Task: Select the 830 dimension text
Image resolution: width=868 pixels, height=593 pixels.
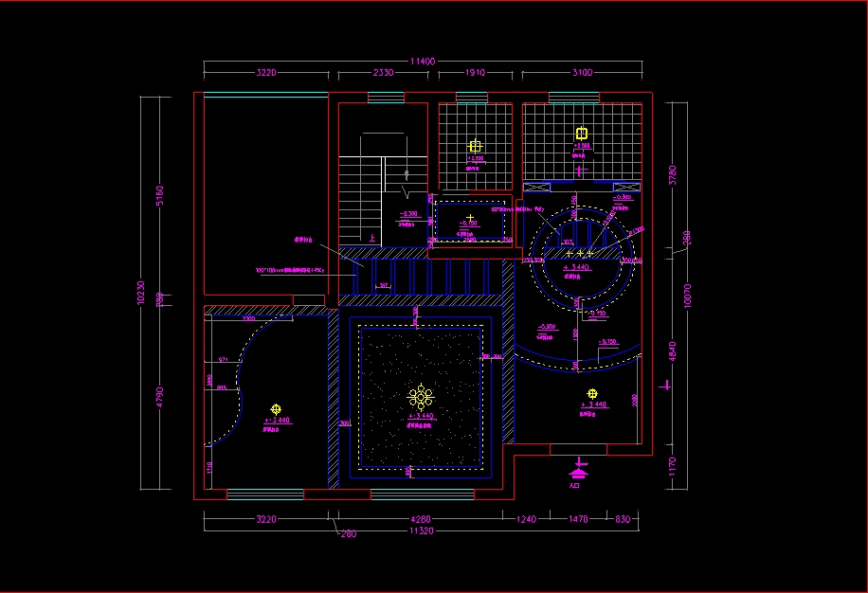Action: pos(623,519)
